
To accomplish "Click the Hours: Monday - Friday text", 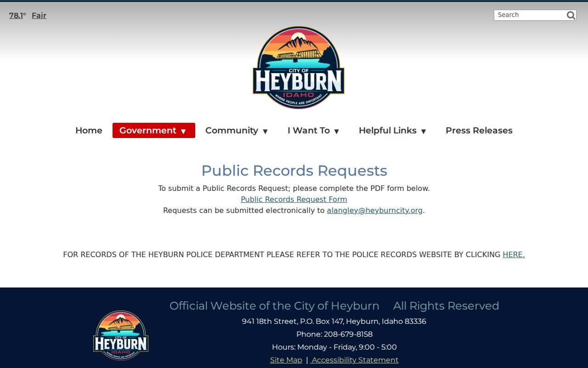I will [x=334, y=347].
